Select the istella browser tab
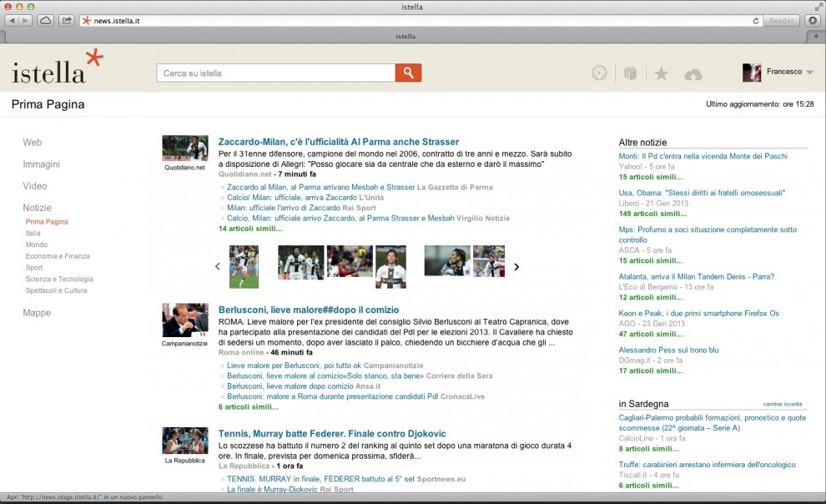826x504 pixels. (x=405, y=37)
